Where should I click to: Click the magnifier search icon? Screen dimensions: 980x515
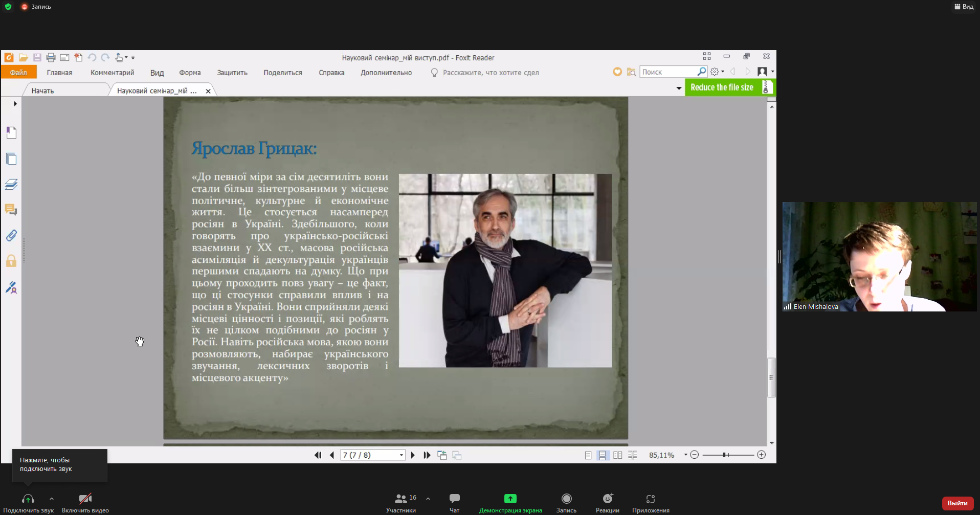pyautogui.click(x=702, y=72)
